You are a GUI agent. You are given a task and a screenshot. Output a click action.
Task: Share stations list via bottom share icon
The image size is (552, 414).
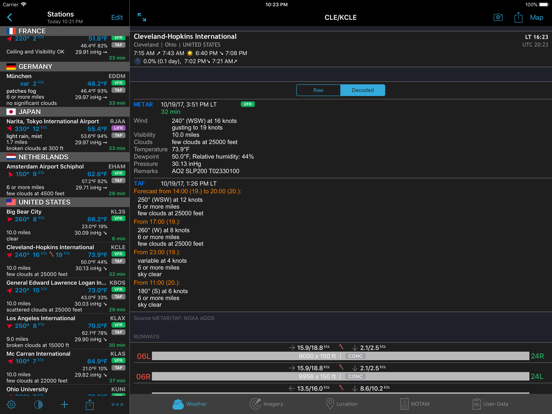pyautogui.click(x=90, y=404)
